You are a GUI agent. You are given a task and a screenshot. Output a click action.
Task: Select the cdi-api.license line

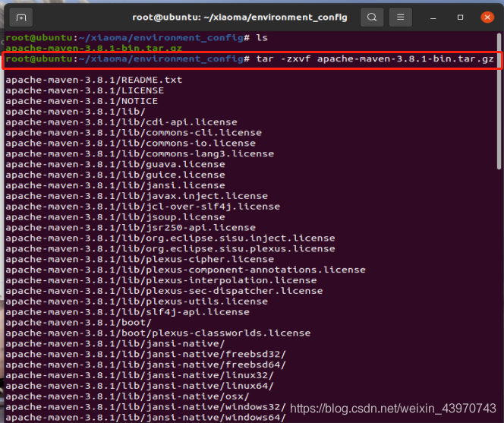pyautogui.click(x=121, y=122)
